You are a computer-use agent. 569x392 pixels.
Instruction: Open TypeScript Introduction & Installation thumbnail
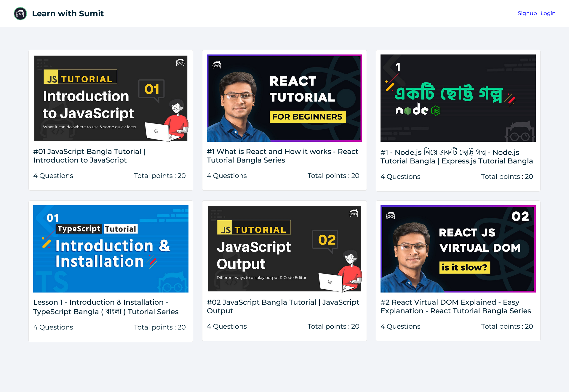(x=111, y=249)
